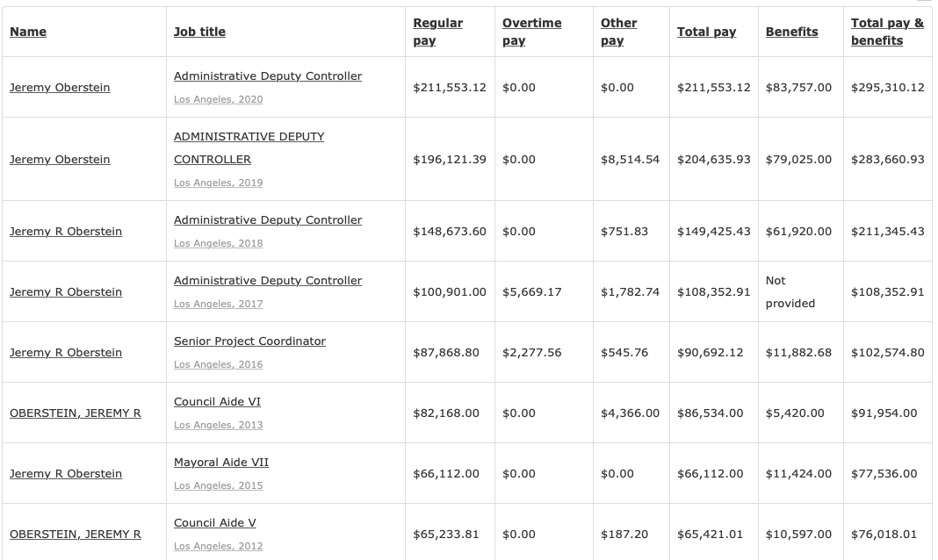Viewport: 938px width, 560px height.
Task: Sort table by Name column header
Action: (x=28, y=32)
